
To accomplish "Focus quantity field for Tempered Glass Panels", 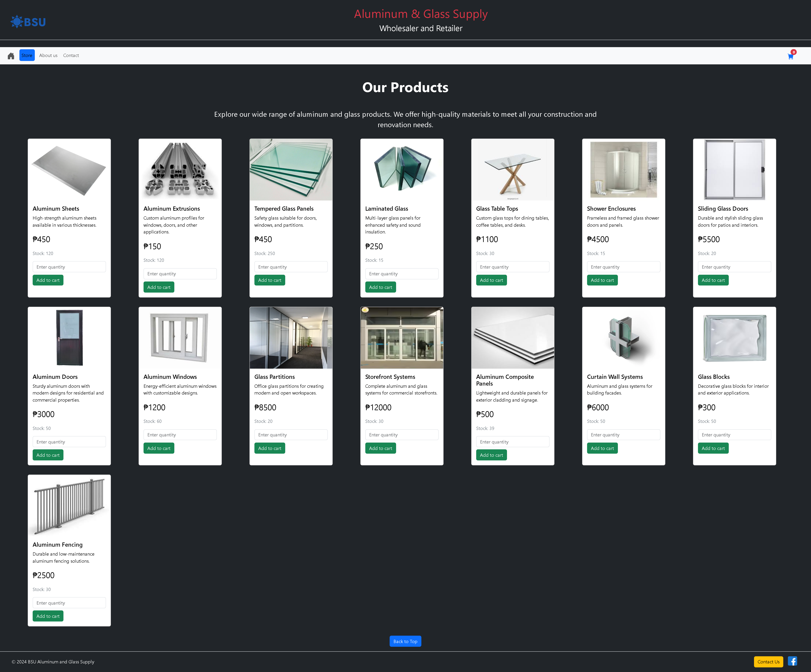I will click(x=291, y=267).
